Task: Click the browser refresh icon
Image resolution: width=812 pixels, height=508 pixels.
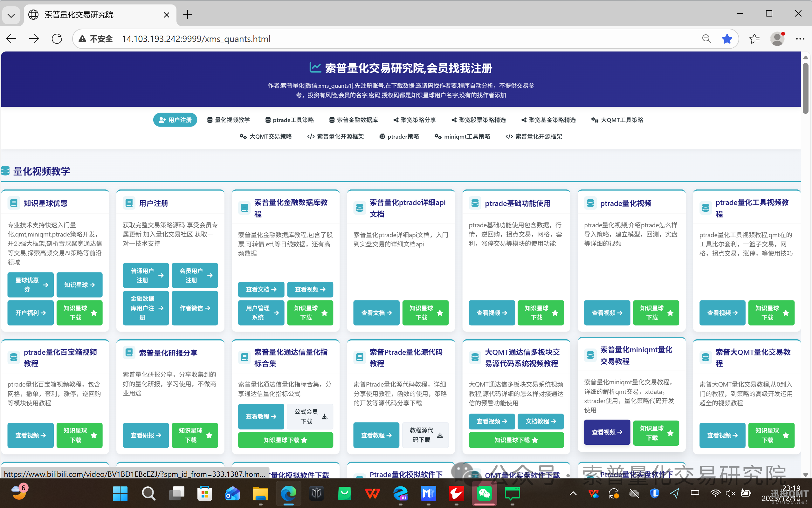Action: (x=57, y=39)
